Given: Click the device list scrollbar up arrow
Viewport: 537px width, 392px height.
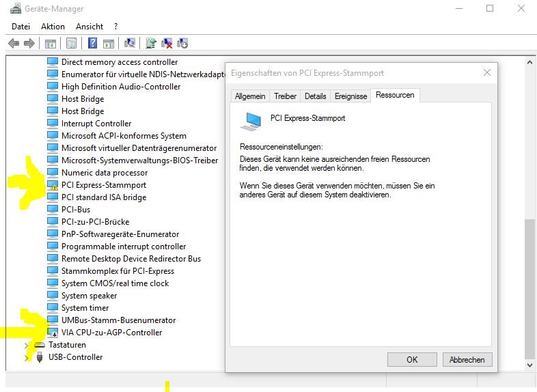Looking at the screenshot, I should tap(531, 62).
